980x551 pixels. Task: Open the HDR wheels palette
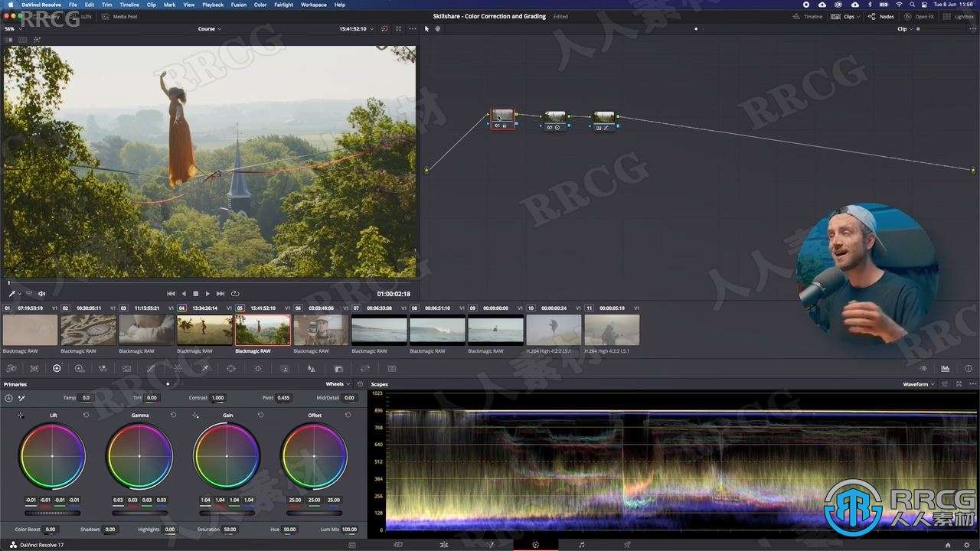coord(79,368)
